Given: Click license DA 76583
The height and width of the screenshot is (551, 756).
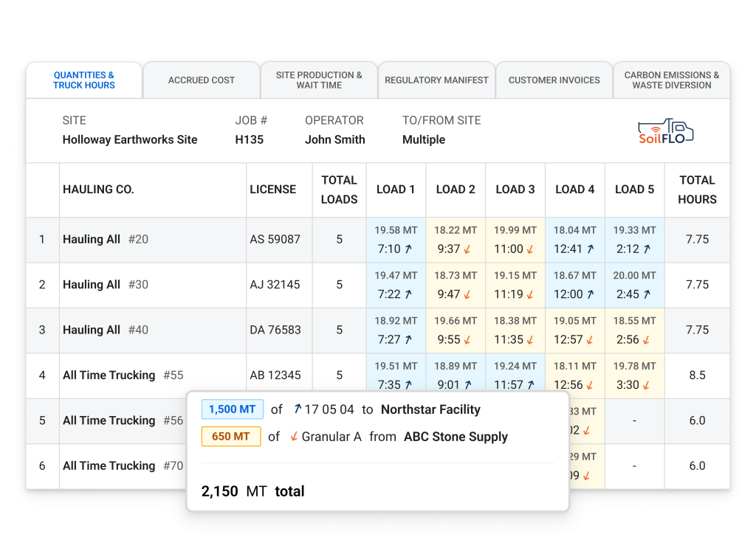Looking at the screenshot, I should (x=275, y=330).
